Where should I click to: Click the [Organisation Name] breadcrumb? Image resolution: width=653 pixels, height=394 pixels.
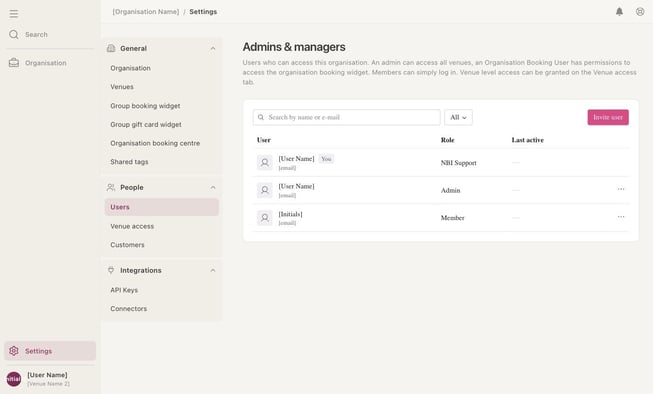[146, 12]
